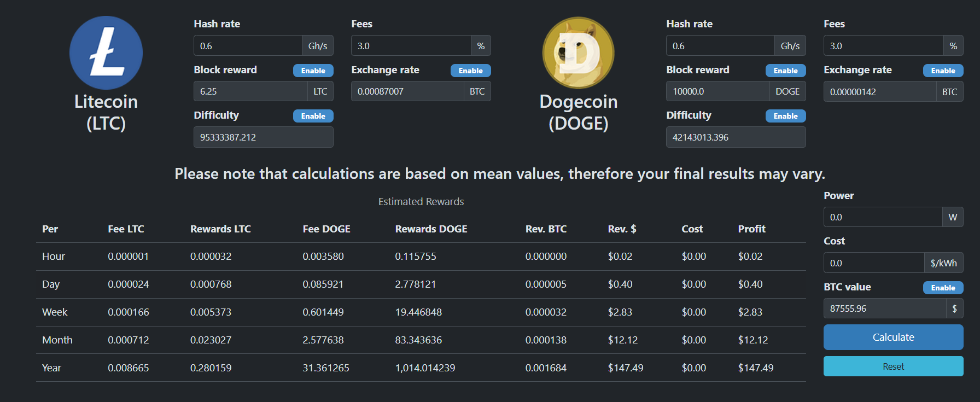The image size is (980, 402).
Task: Select the Dogecoin Block reward field
Action: click(x=717, y=91)
